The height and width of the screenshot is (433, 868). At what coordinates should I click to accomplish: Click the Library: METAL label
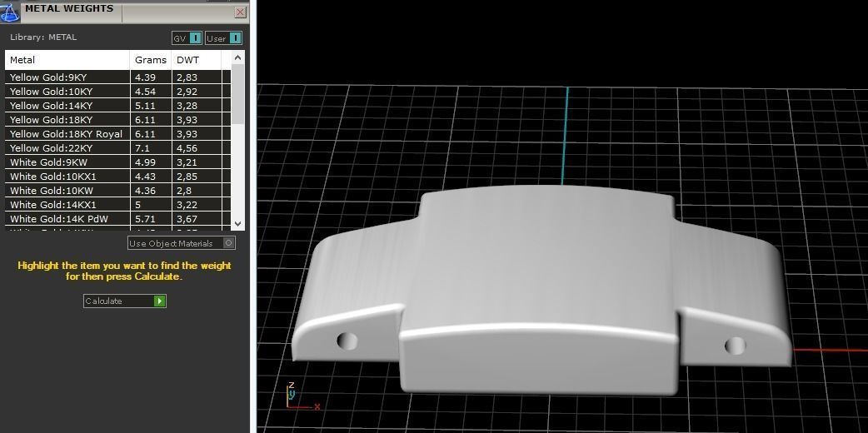(x=43, y=37)
